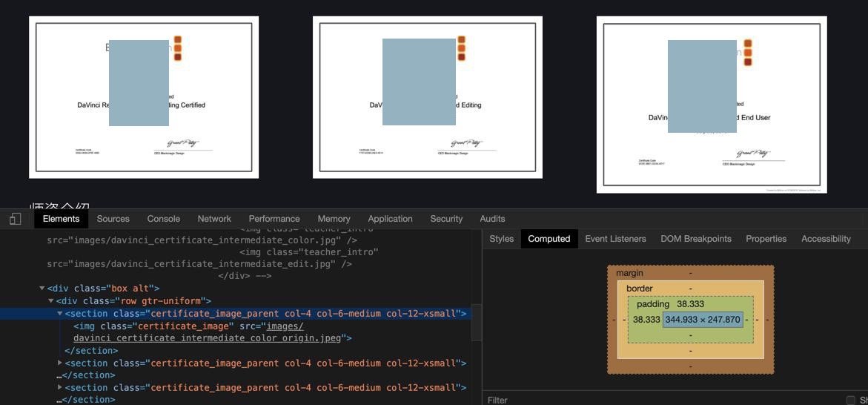Open the Event Listeners pane
Screen dimensions: 868x405
[x=615, y=239]
